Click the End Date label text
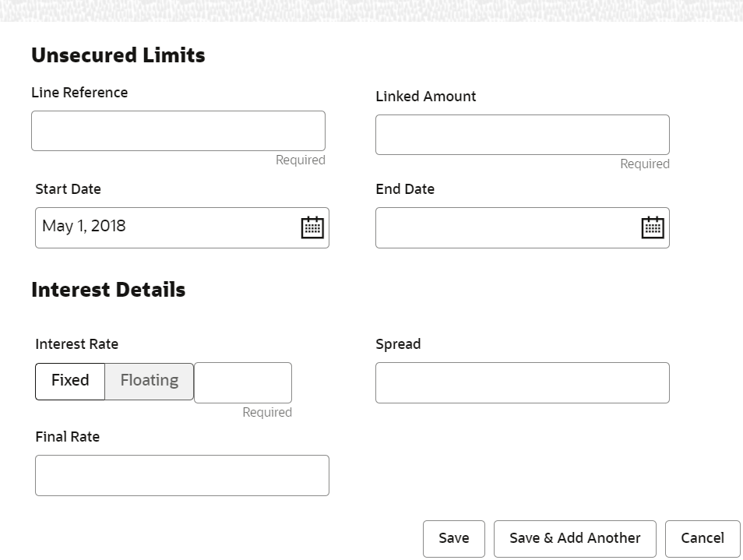The image size is (743, 560). 405,189
